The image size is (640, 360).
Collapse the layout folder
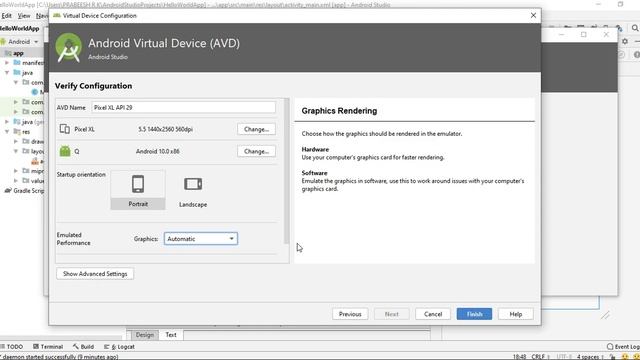click(16, 151)
